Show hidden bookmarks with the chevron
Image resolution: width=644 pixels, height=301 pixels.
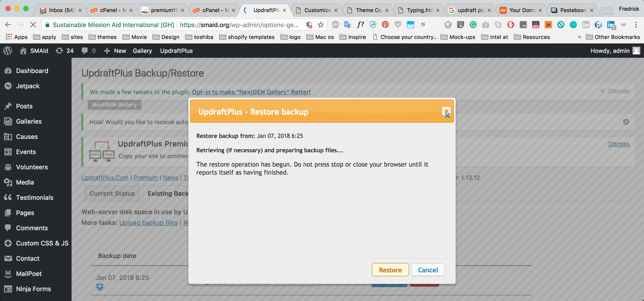(579, 37)
